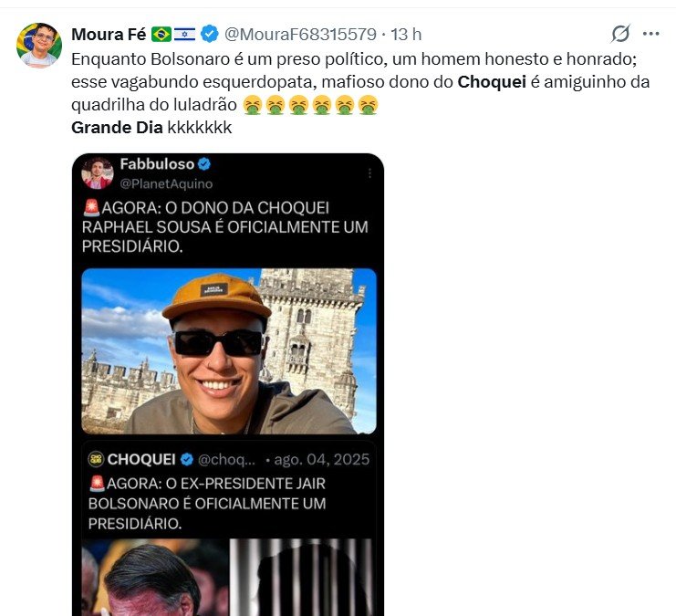
Task: Click the verified badge beside Moura Fé
Action: pyautogui.click(x=209, y=35)
